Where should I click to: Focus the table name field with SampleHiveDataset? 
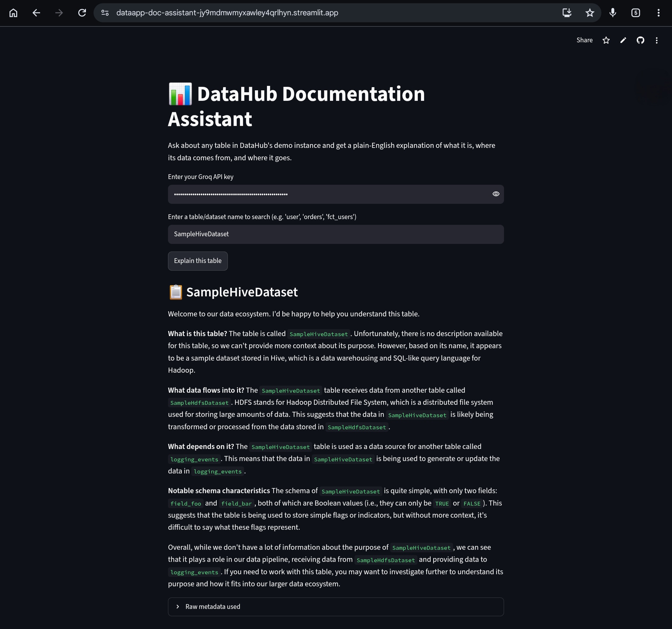tap(336, 234)
